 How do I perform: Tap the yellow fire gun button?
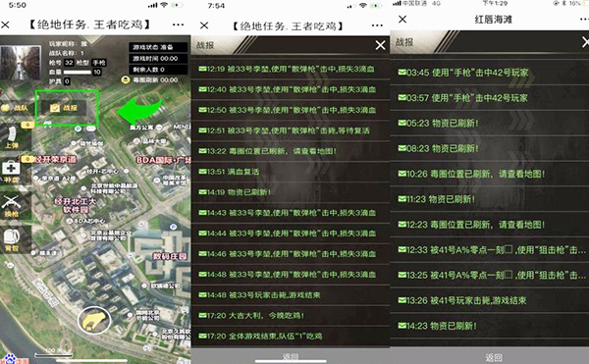94,320
